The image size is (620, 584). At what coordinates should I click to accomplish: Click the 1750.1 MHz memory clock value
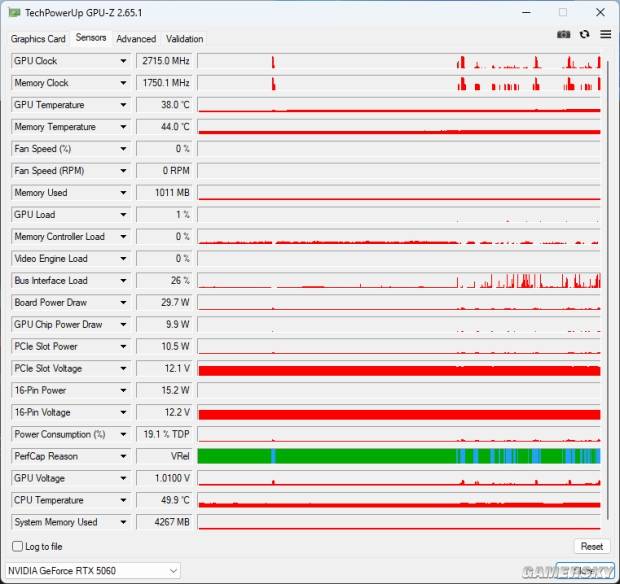[x=164, y=83]
